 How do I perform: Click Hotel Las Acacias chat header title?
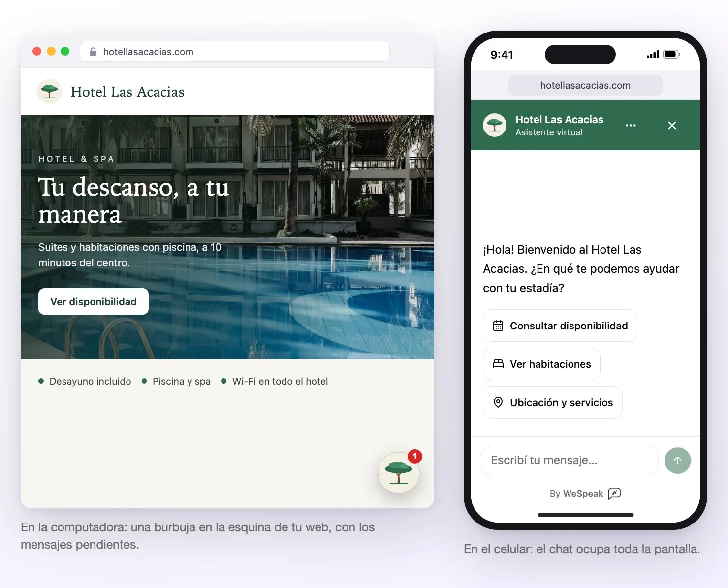click(559, 119)
